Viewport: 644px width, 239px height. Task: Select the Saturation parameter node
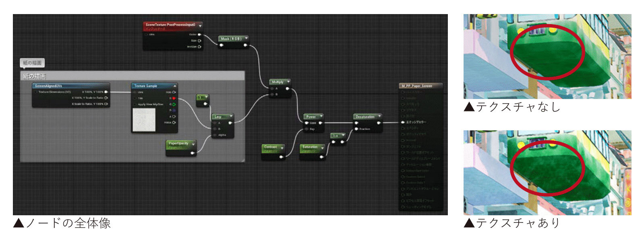[x=310, y=147]
